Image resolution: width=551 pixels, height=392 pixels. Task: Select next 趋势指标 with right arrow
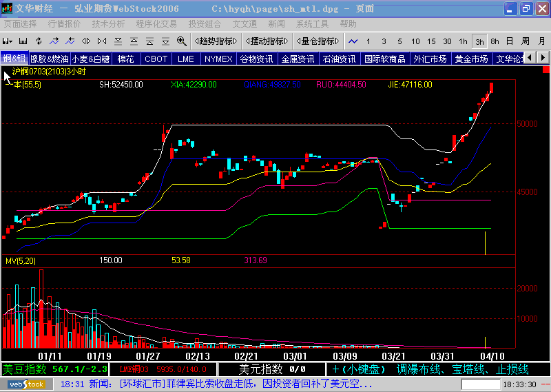pyautogui.click(x=235, y=41)
